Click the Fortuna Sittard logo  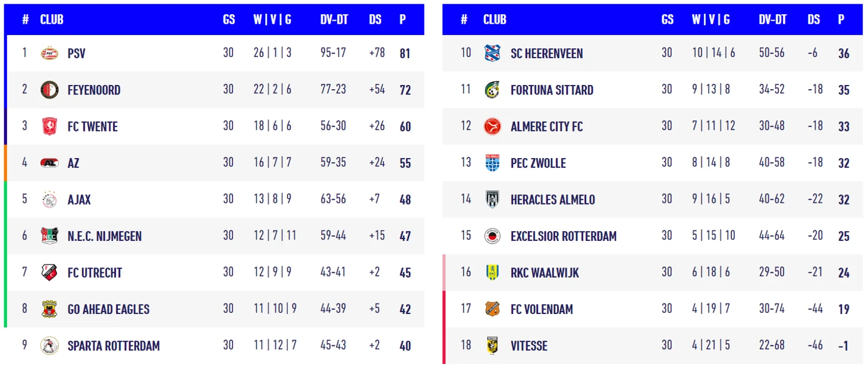(x=492, y=90)
